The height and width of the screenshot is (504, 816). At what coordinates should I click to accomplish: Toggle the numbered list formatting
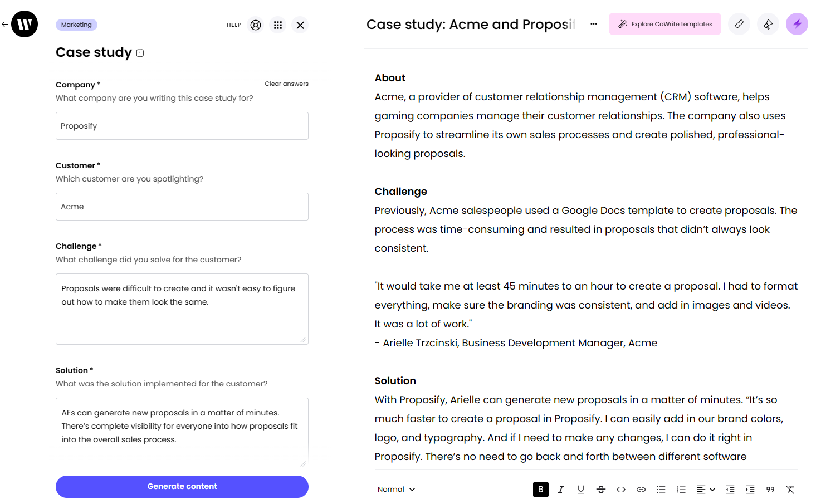coord(681,490)
